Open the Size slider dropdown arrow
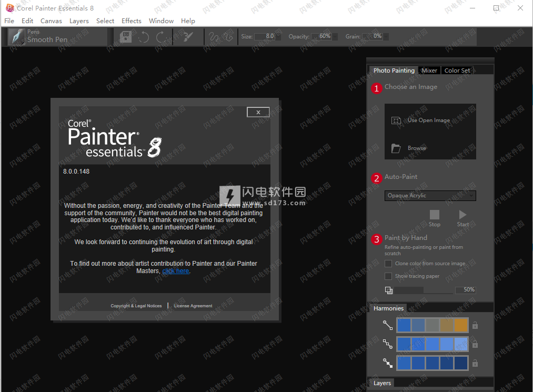Image resolution: width=533 pixels, height=392 pixels. coord(278,37)
